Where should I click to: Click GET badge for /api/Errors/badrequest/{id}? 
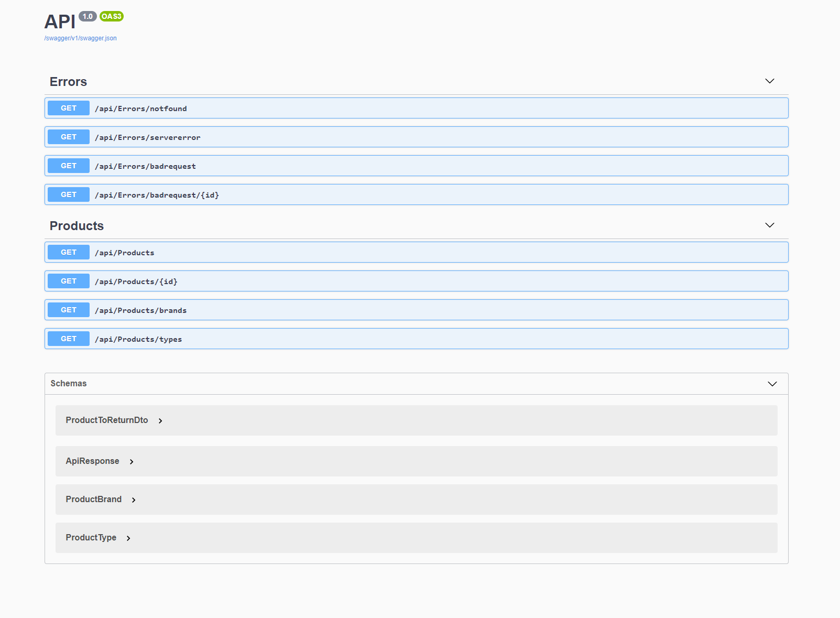click(x=69, y=194)
